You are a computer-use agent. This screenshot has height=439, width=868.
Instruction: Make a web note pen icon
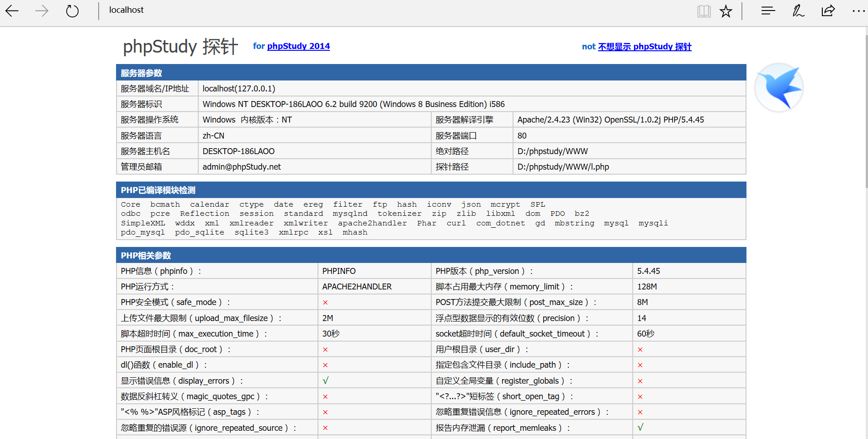pos(798,11)
